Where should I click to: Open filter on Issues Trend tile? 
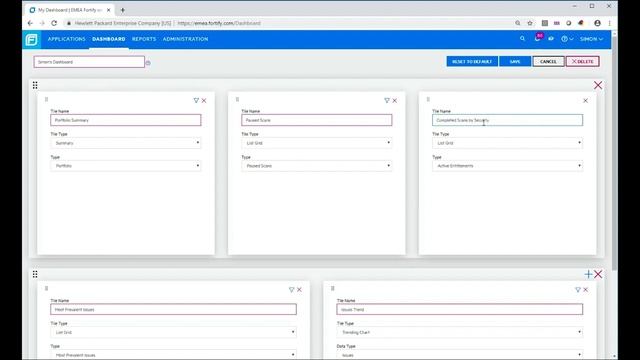click(578, 289)
